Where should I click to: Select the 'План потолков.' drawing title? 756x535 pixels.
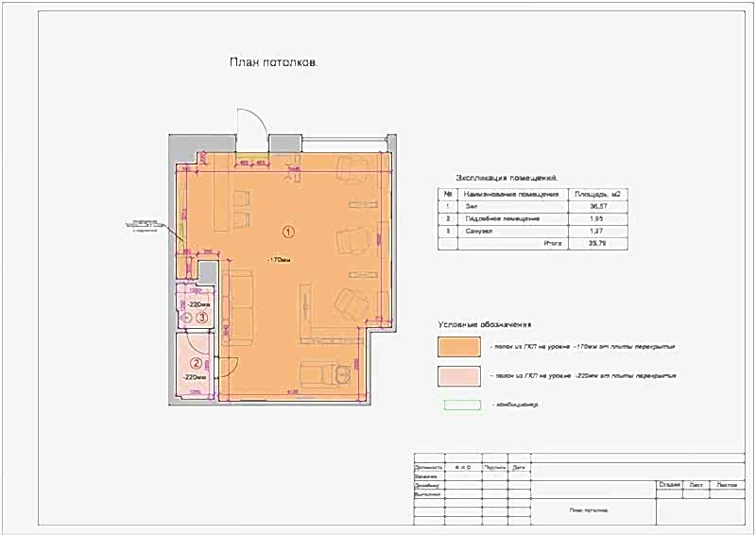click(274, 62)
